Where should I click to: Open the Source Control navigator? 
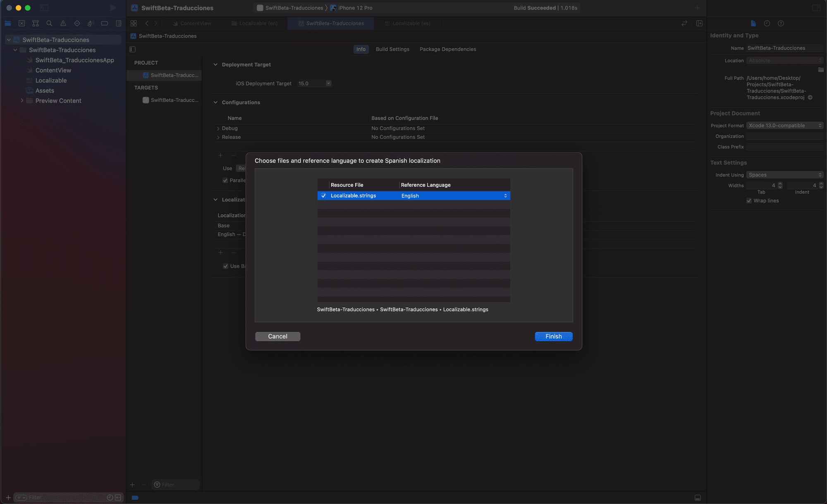(x=22, y=24)
